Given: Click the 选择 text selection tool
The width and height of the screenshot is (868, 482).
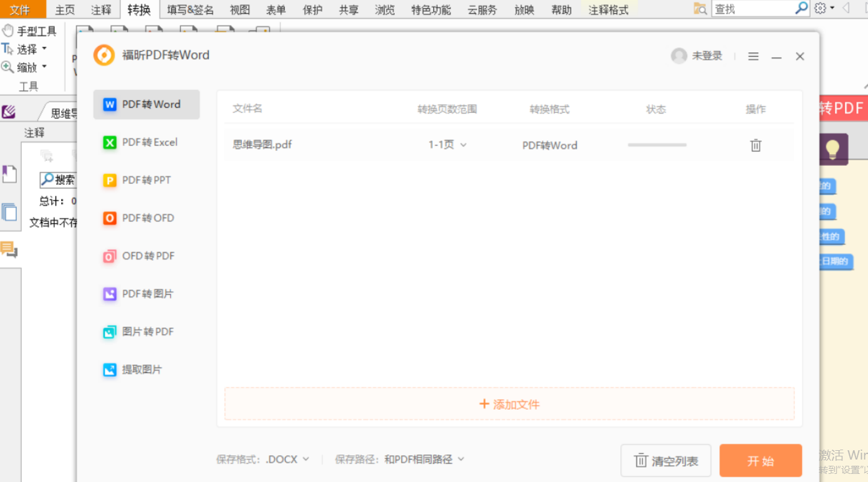Looking at the screenshot, I should [x=20, y=49].
